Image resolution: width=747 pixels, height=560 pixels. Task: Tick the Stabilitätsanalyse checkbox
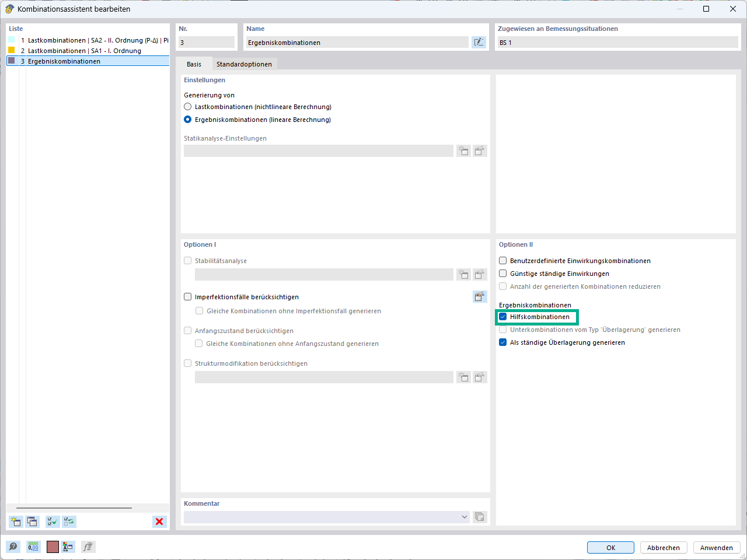click(x=188, y=261)
